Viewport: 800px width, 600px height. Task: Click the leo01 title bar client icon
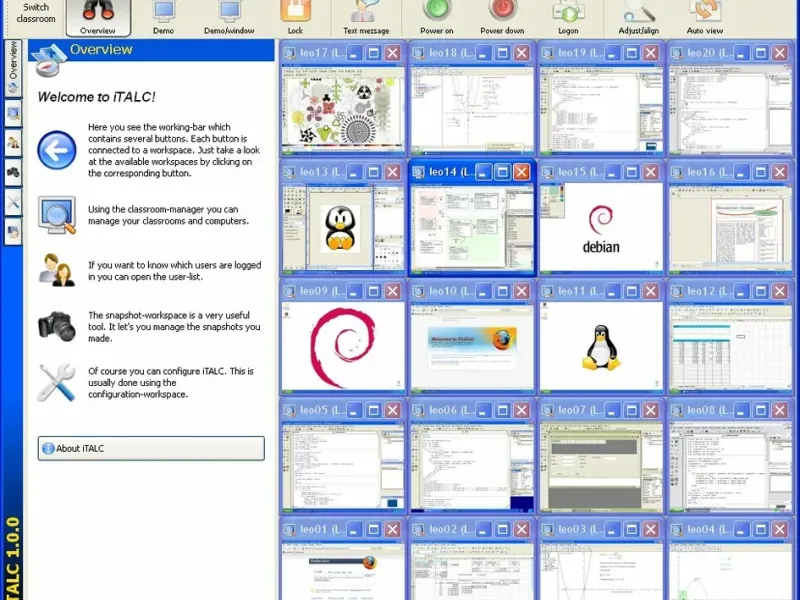click(x=290, y=530)
